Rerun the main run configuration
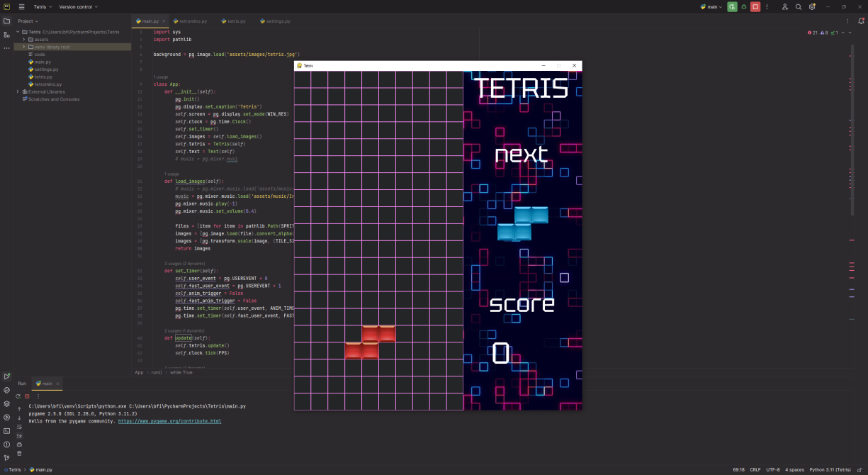Screen dimensions: 868x475 (732, 6)
